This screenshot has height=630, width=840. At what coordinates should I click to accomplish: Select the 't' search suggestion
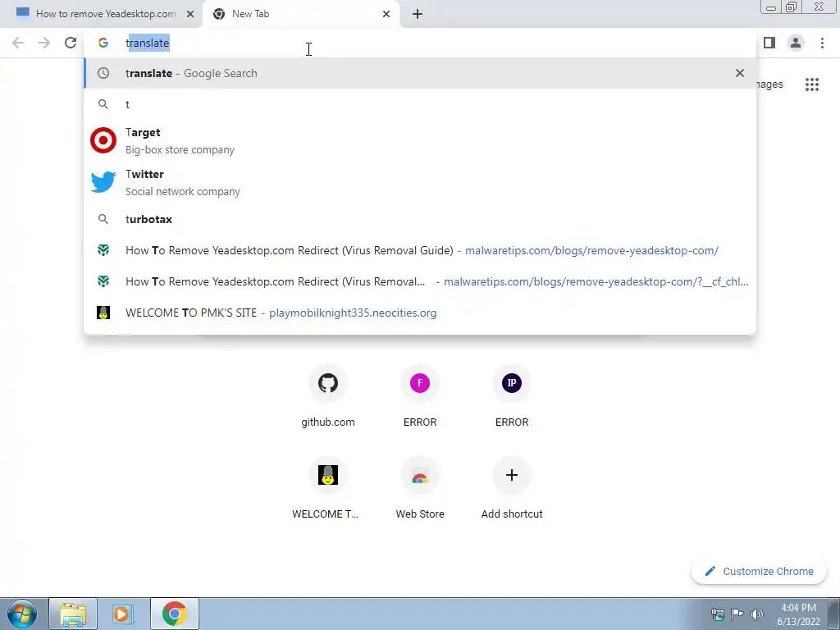click(420, 104)
